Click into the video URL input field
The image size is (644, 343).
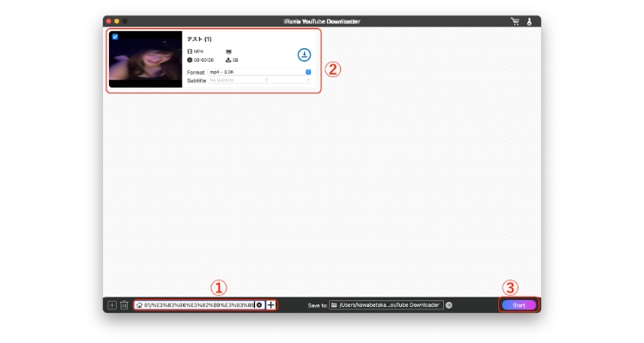tap(199, 305)
